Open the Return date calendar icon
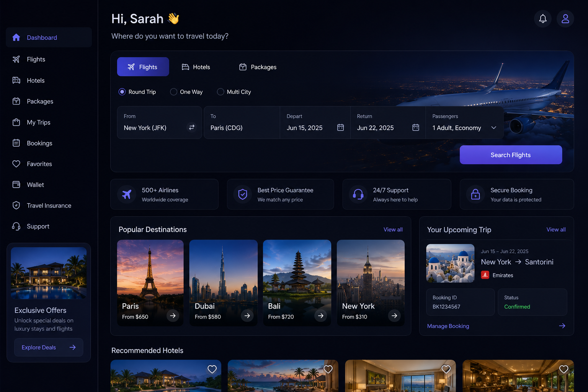588x392 pixels. pos(416,127)
